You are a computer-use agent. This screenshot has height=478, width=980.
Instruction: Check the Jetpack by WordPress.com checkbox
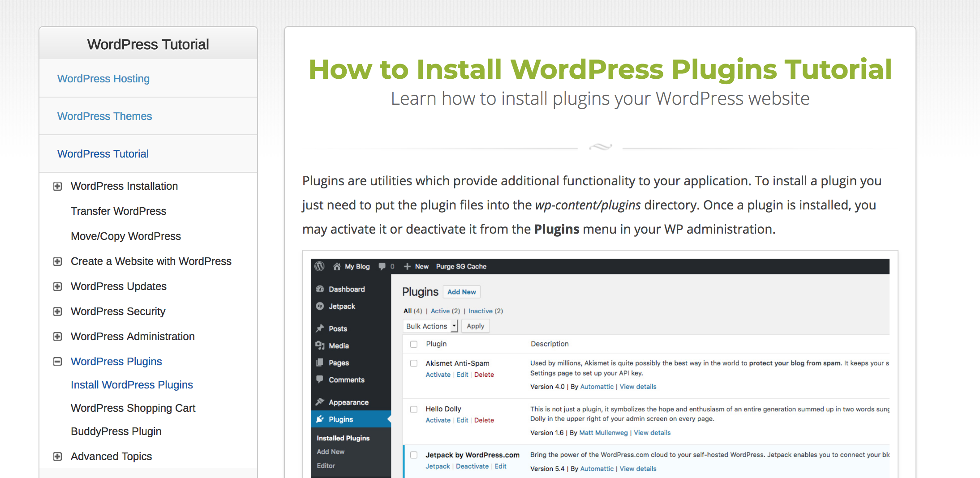[414, 455]
